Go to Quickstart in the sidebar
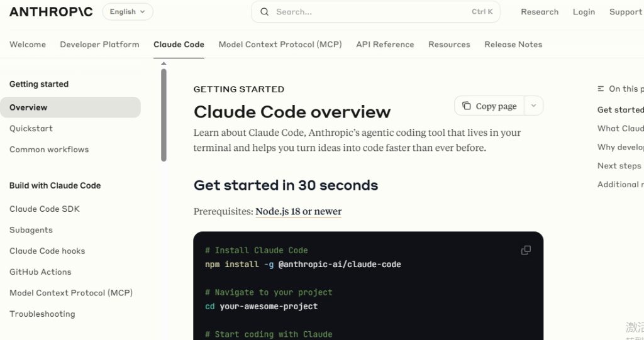Image resolution: width=644 pixels, height=340 pixels. tap(31, 129)
